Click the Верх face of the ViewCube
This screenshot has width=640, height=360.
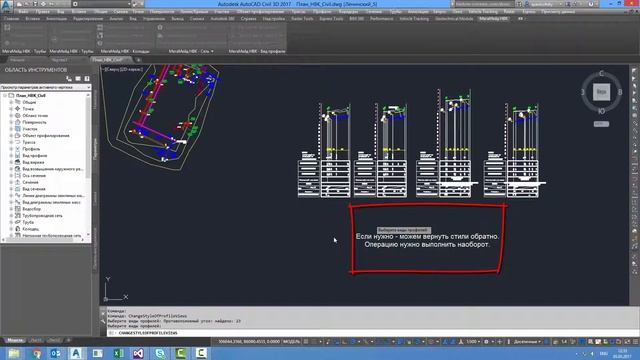point(601,92)
